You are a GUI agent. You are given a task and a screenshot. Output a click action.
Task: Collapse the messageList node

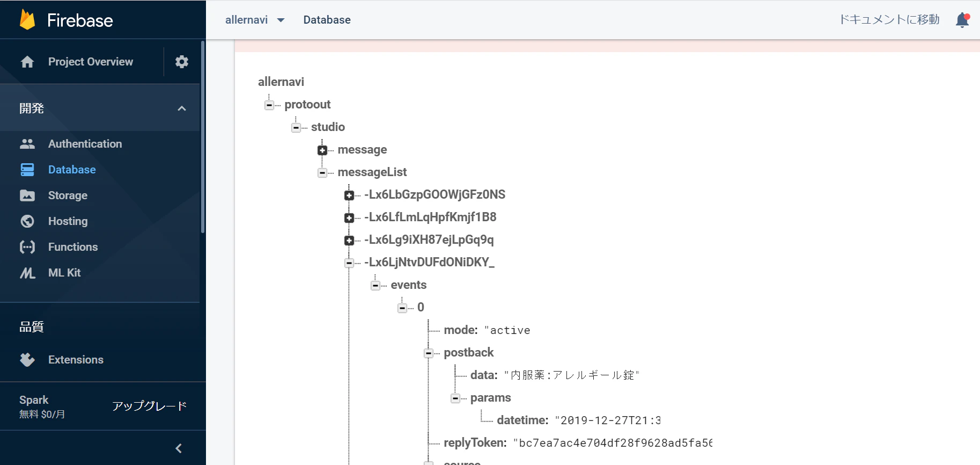pyautogui.click(x=322, y=173)
